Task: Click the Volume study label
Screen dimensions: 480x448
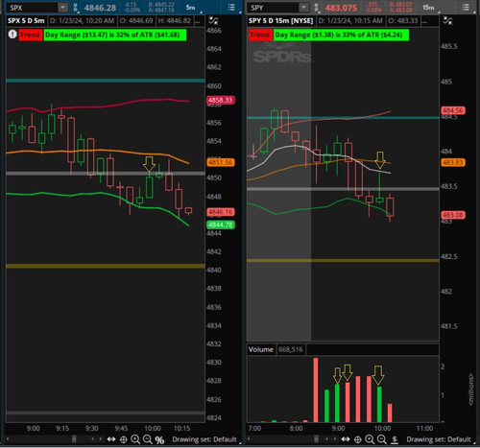Action: pyautogui.click(x=261, y=349)
